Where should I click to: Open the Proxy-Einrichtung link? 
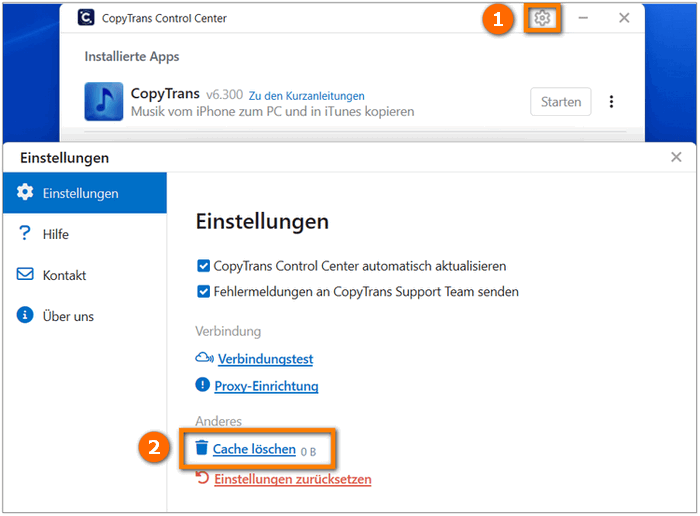tap(266, 386)
